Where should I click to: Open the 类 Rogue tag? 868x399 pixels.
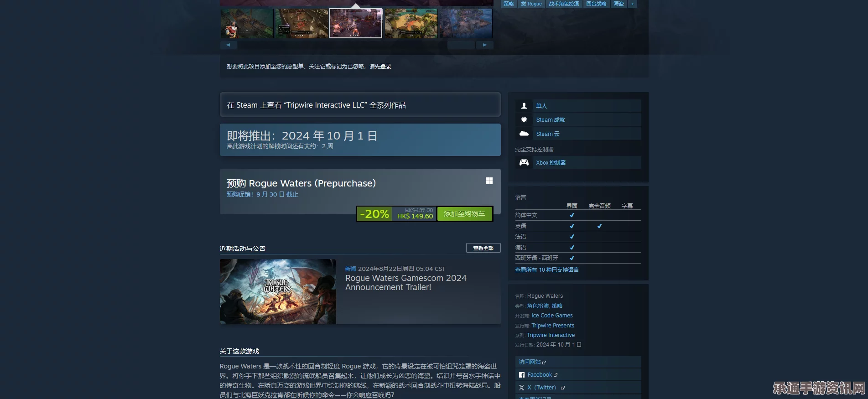(531, 4)
